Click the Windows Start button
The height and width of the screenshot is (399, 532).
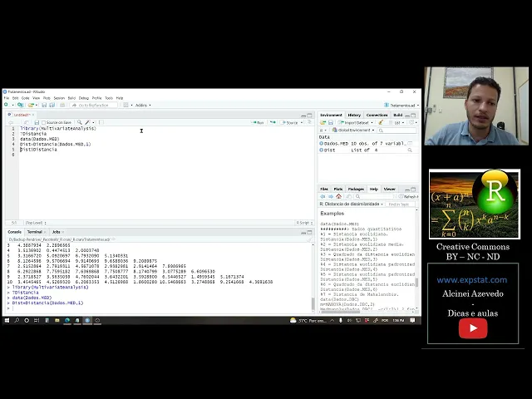click(7, 320)
